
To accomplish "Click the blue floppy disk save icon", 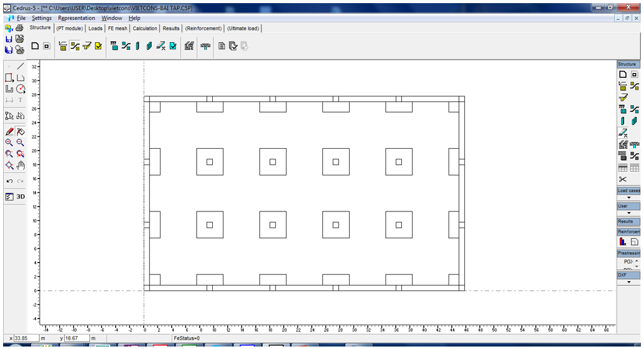I will pyautogui.click(x=9, y=39).
